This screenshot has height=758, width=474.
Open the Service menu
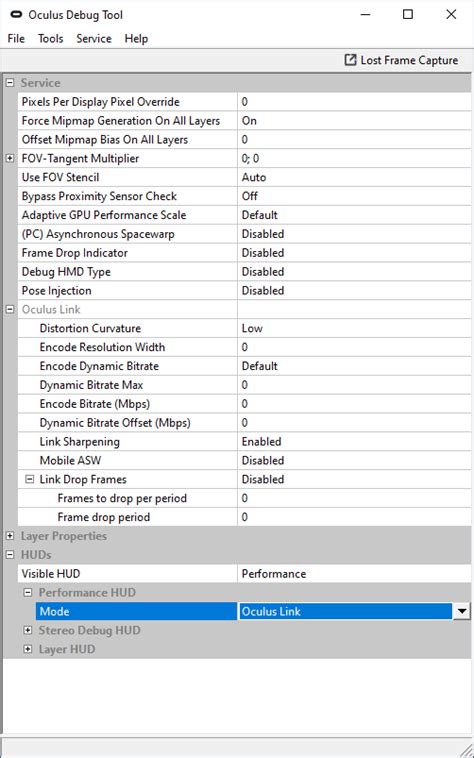[x=94, y=39]
